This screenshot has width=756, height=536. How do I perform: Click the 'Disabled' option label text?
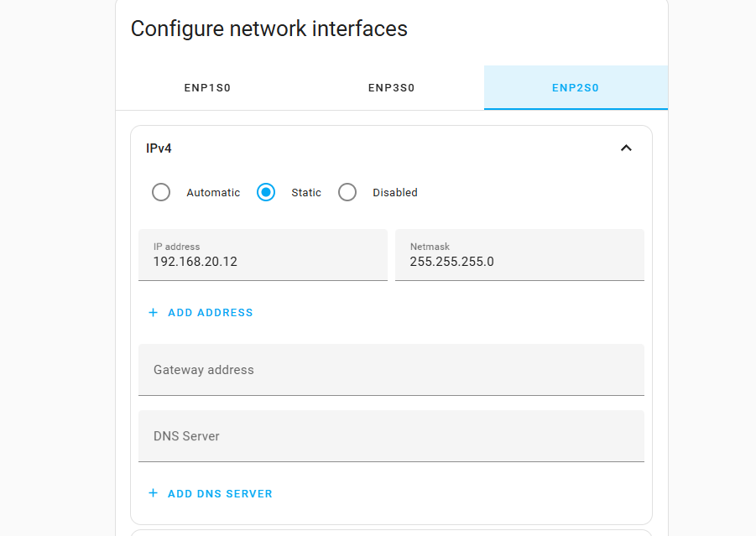395,193
